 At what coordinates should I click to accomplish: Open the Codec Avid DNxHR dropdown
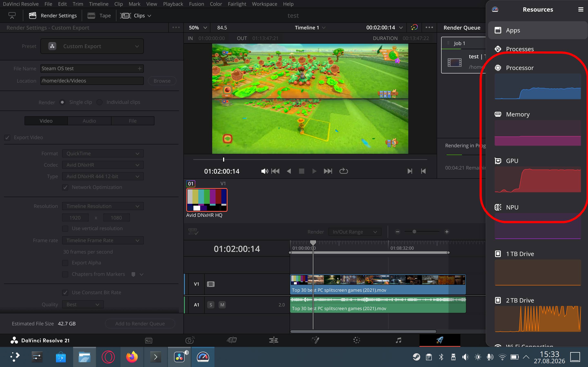[103, 165]
